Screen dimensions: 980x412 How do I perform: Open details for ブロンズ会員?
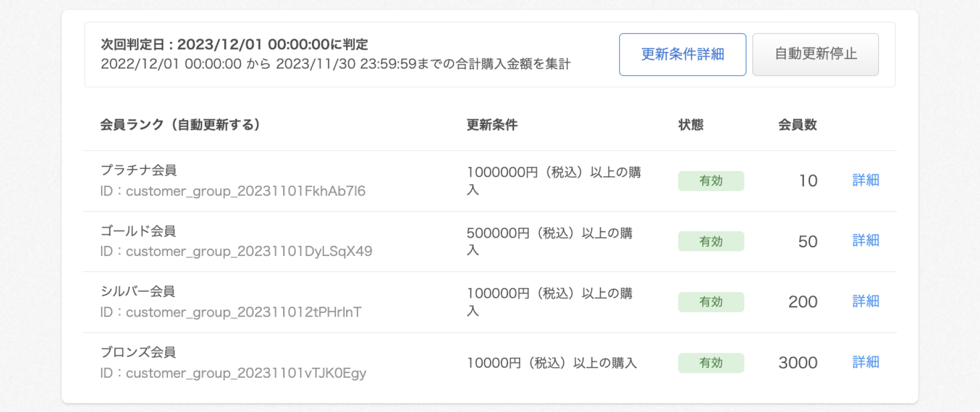(865, 362)
